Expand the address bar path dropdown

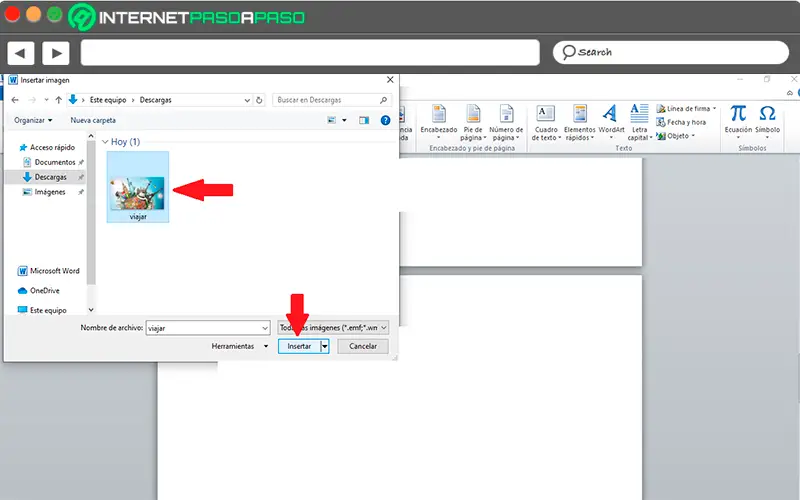tap(247, 100)
